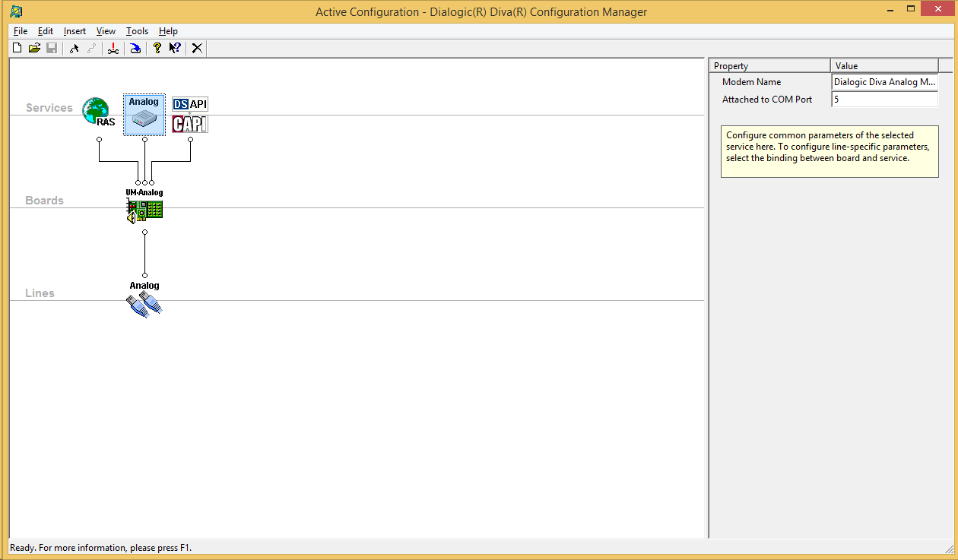
Task: Click the Attached to COM Port value field
Action: pos(884,100)
